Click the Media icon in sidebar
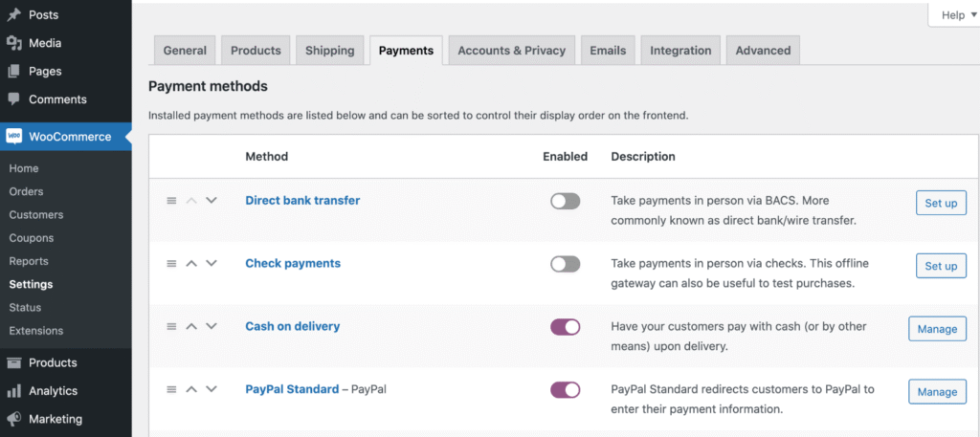980x437 pixels. tap(14, 43)
